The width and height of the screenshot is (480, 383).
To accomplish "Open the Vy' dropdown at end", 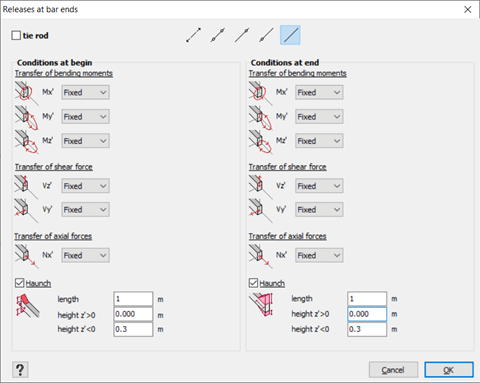I will [x=319, y=210].
